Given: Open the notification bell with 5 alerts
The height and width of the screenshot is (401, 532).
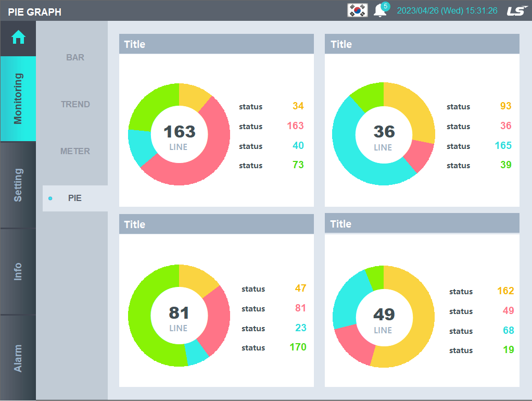Looking at the screenshot, I should pyautogui.click(x=379, y=11).
